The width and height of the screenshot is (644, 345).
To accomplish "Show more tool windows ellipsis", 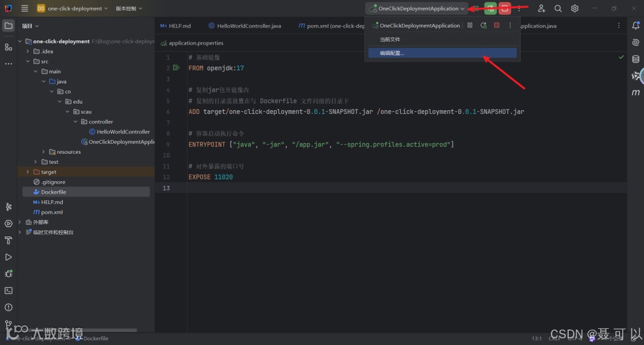I will click(x=8, y=64).
